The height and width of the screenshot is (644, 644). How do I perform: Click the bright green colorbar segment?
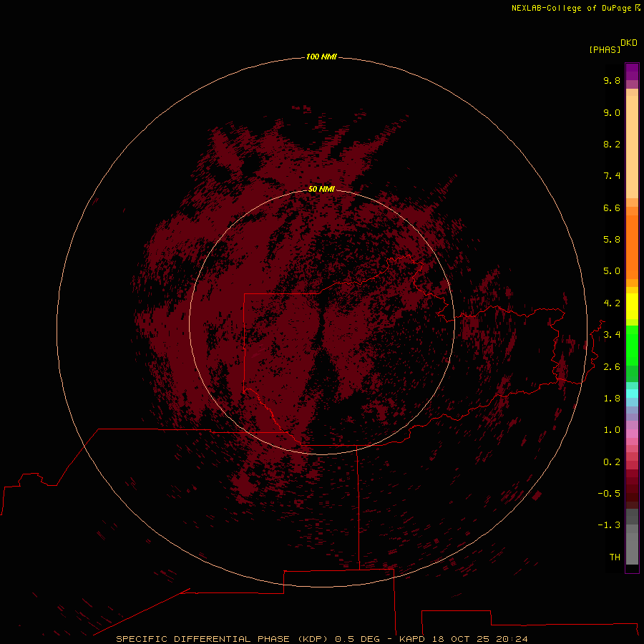click(632, 346)
